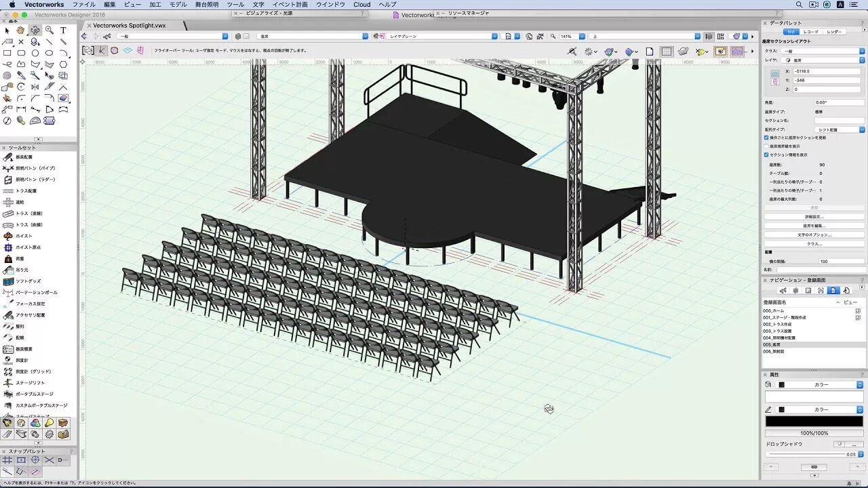Toggle Snap to Grid in snapping palette
Screen dimensions: 868x488
[x=7, y=460]
